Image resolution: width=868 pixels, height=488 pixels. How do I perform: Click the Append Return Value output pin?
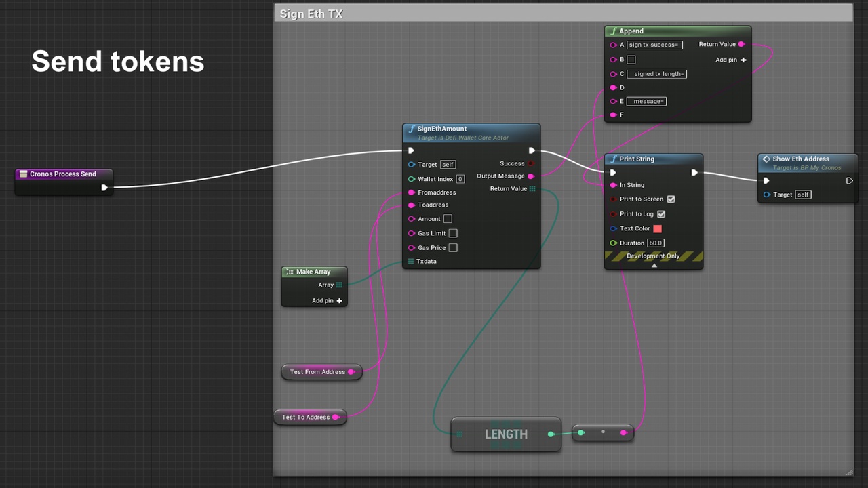(741, 45)
